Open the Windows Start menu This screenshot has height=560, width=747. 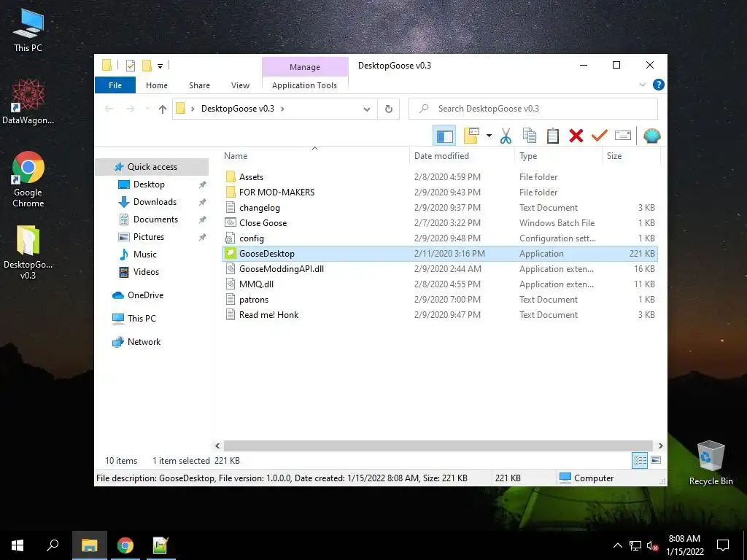pos(18,545)
